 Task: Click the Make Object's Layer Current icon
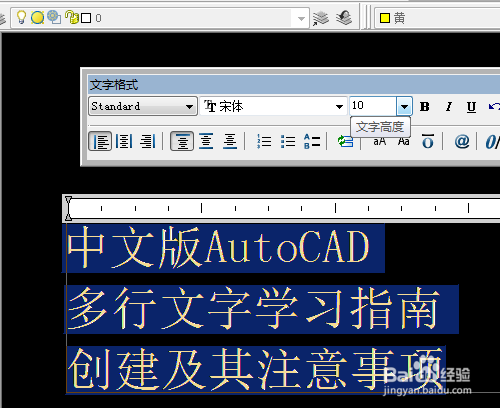(x=321, y=18)
